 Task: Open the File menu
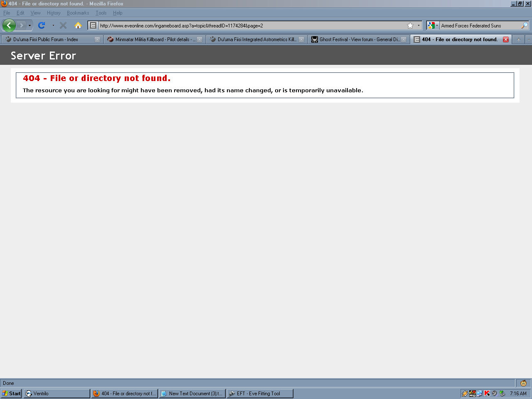pos(7,13)
